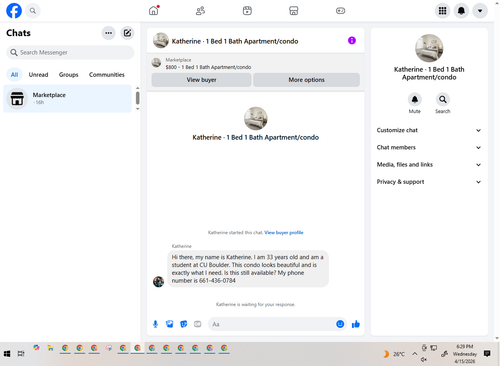Click the muted volume tray icon
The image size is (500, 366).
[x=424, y=360]
